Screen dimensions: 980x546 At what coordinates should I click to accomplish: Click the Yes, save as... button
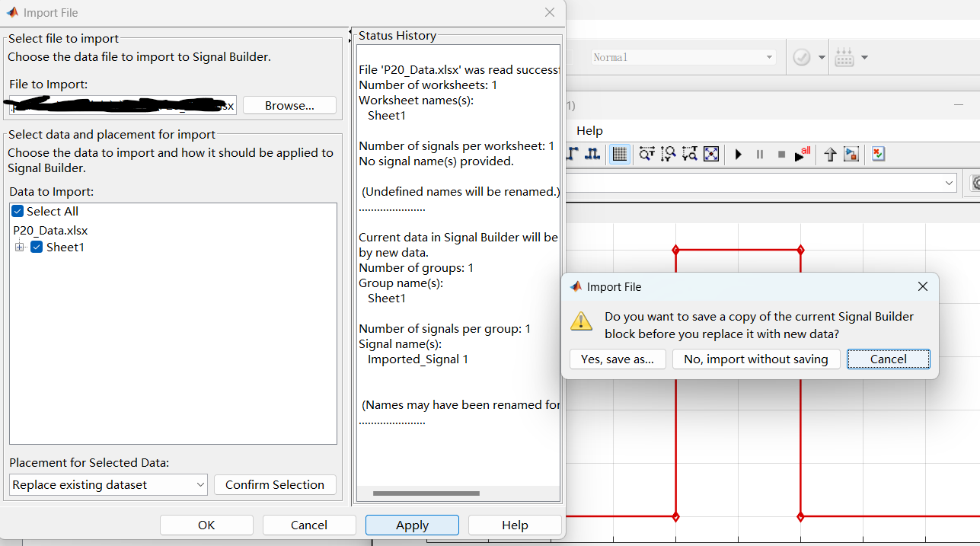click(618, 359)
